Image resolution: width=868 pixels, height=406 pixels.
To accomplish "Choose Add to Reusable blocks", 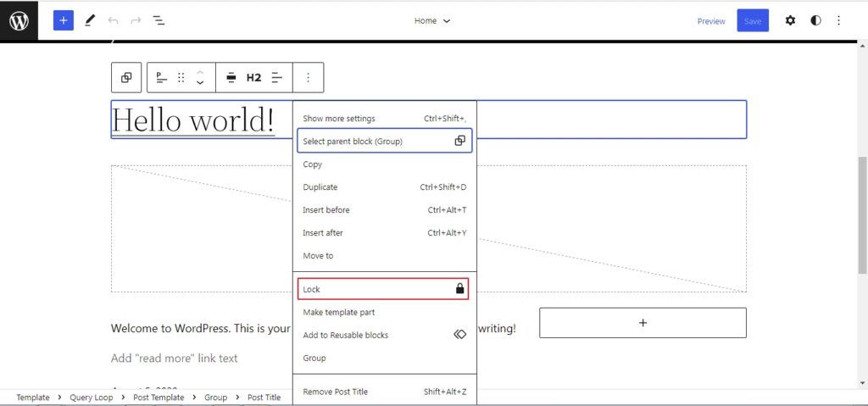I will pyautogui.click(x=385, y=335).
